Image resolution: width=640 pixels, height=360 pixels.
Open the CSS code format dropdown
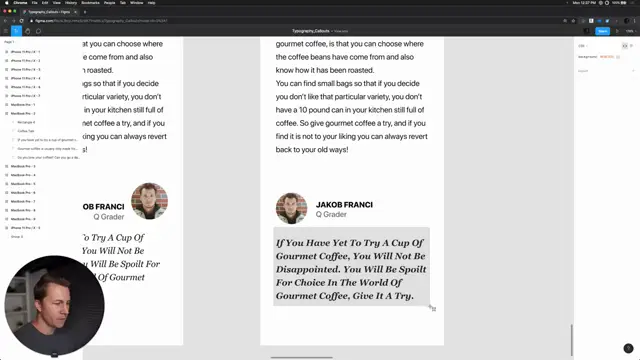point(583,46)
